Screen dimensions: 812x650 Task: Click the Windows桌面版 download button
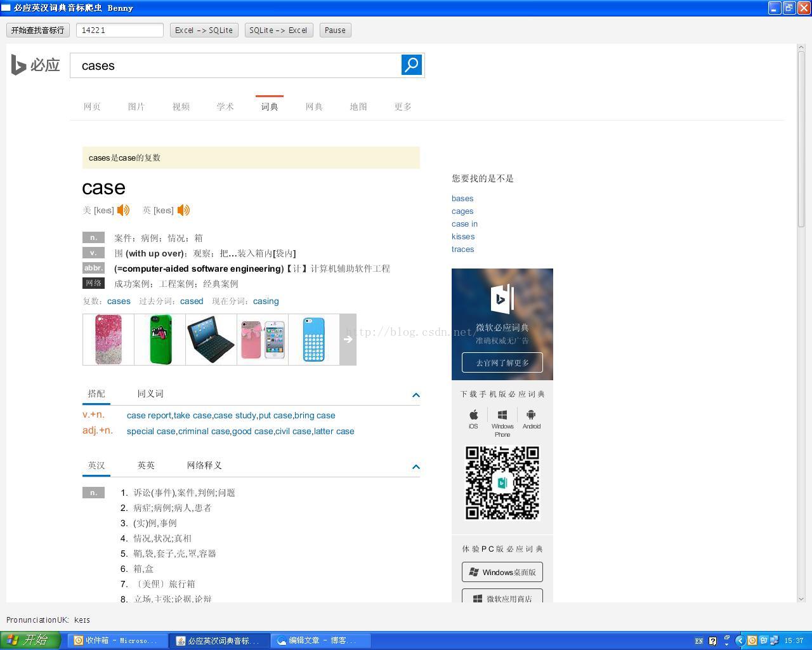[502, 572]
